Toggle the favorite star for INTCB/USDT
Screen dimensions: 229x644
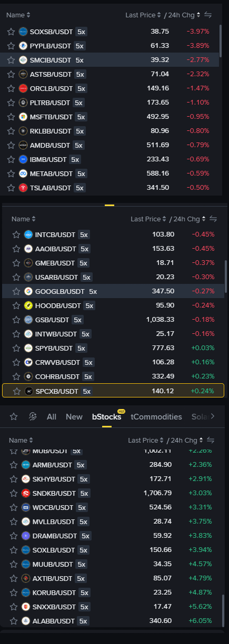(16, 234)
